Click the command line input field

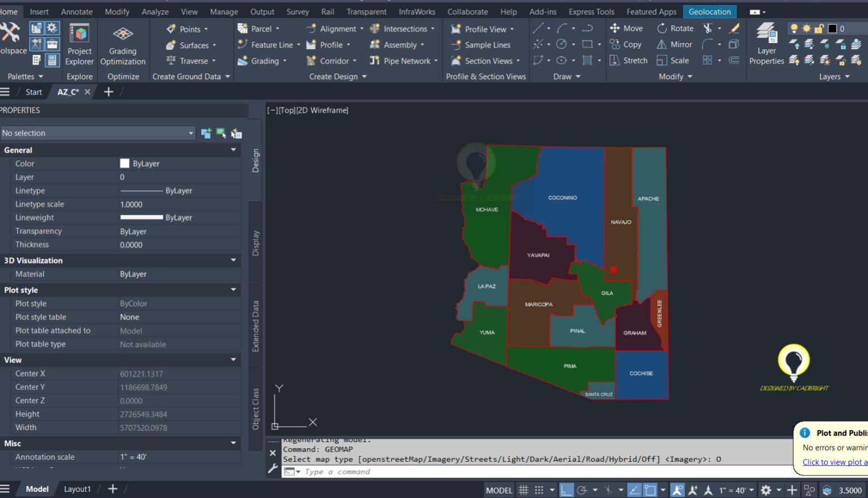(x=396, y=471)
